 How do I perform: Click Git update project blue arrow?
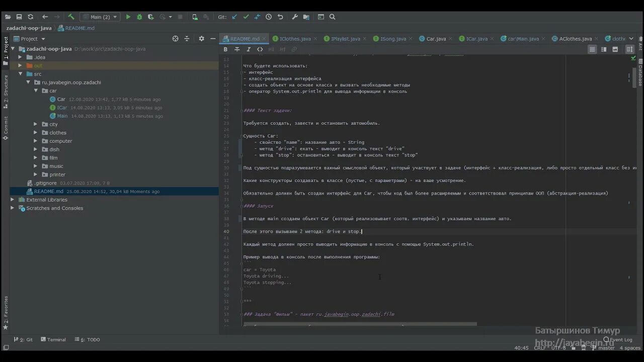[234, 17]
